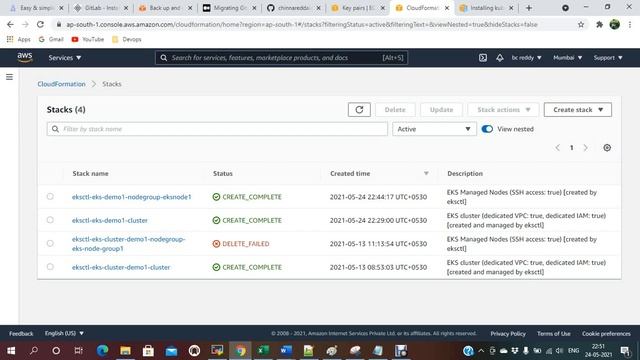This screenshot has height=360, width=640.
Task: Open Cookie preferences footer link
Action: pos(606,333)
